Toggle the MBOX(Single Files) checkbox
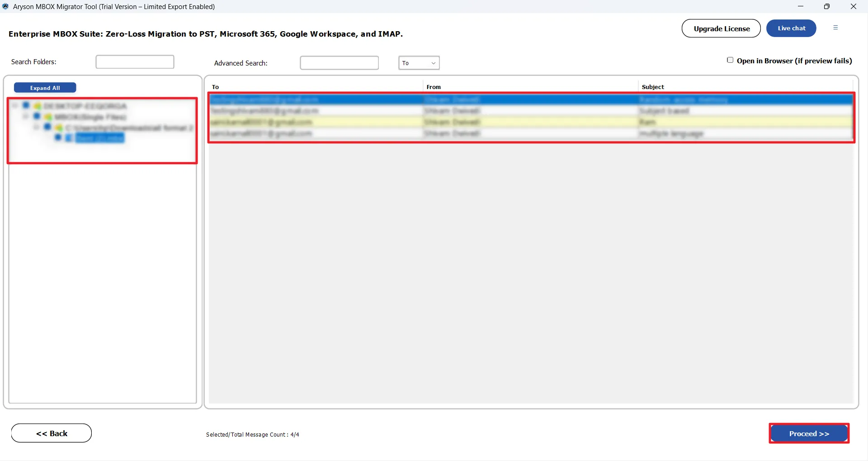868x461 pixels. pyautogui.click(x=37, y=117)
